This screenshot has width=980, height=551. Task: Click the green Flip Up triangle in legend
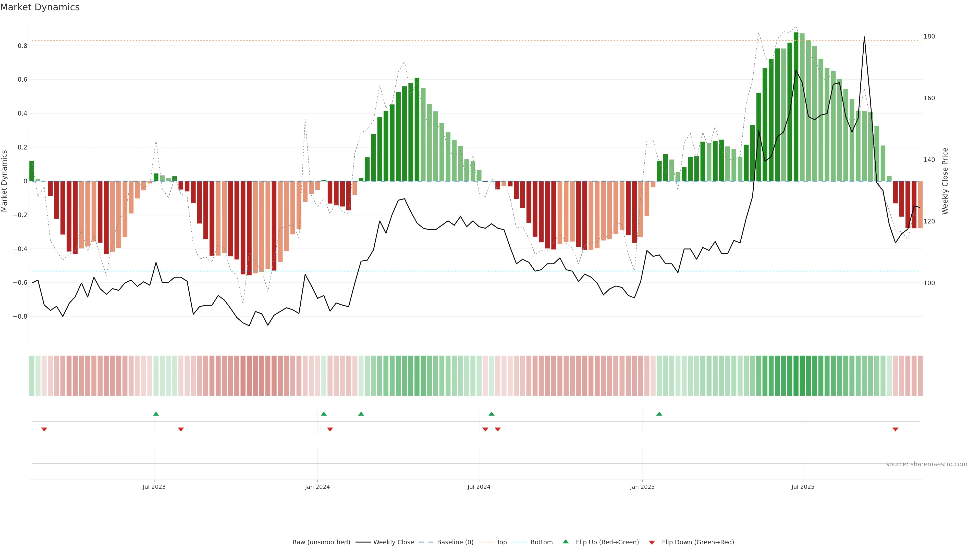click(565, 542)
